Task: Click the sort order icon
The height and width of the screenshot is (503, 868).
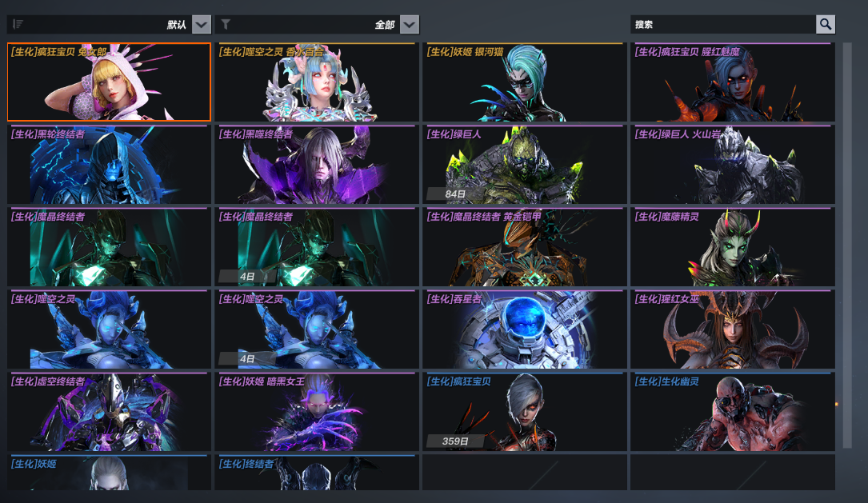Action: tap(18, 24)
